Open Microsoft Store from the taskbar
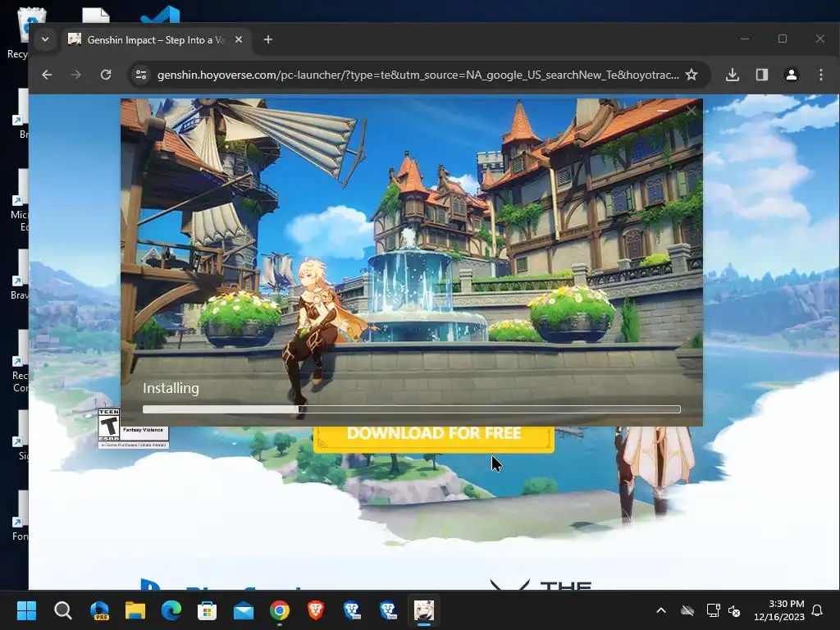The image size is (840, 630). [x=207, y=610]
